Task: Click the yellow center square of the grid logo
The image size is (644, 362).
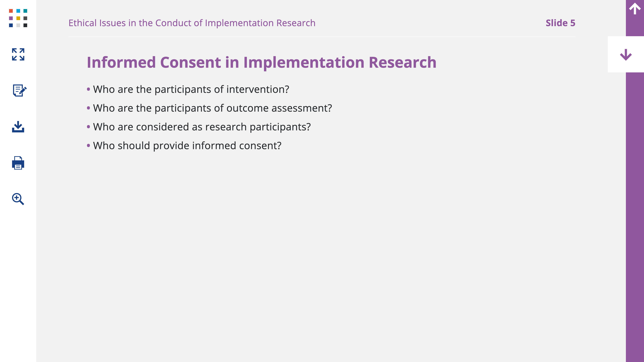Action: click(x=18, y=18)
